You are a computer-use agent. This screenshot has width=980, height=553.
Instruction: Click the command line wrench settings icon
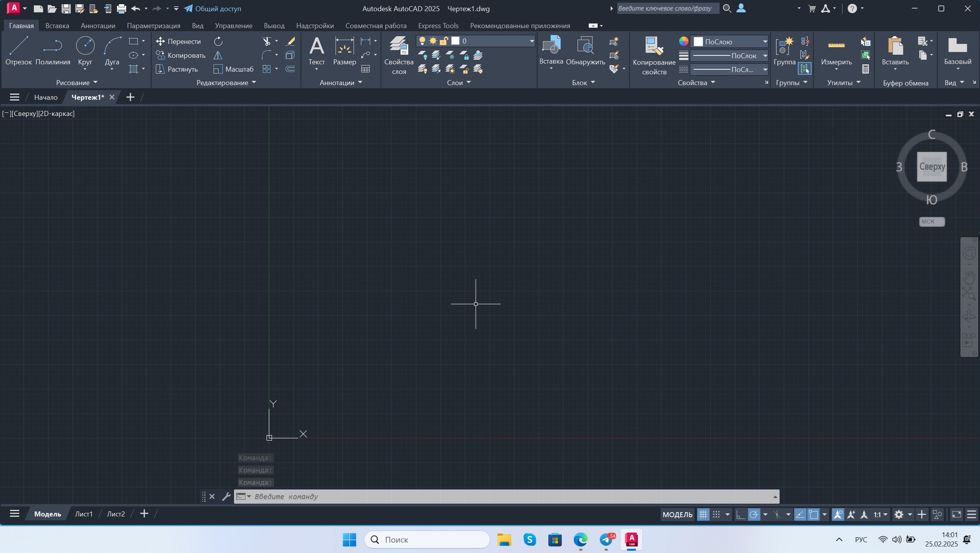click(226, 496)
